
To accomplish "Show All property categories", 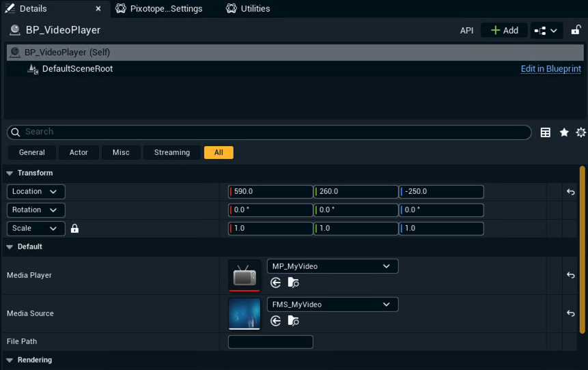I will click(x=219, y=152).
